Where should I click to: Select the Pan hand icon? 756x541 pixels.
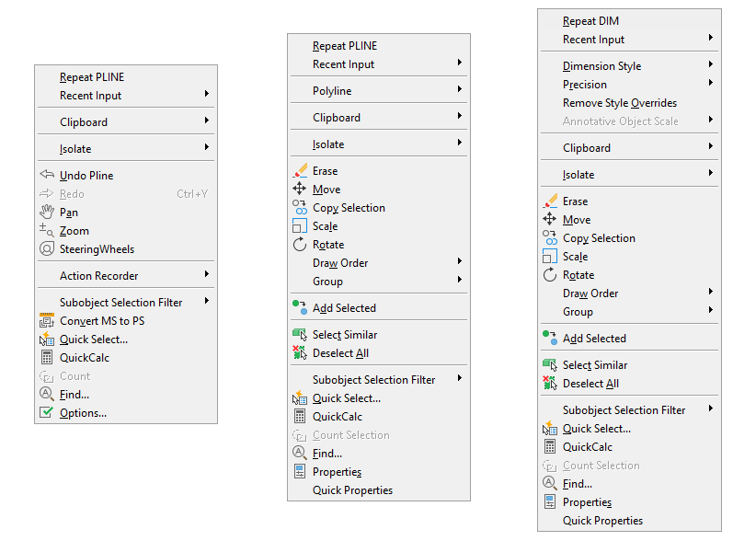click(x=47, y=212)
